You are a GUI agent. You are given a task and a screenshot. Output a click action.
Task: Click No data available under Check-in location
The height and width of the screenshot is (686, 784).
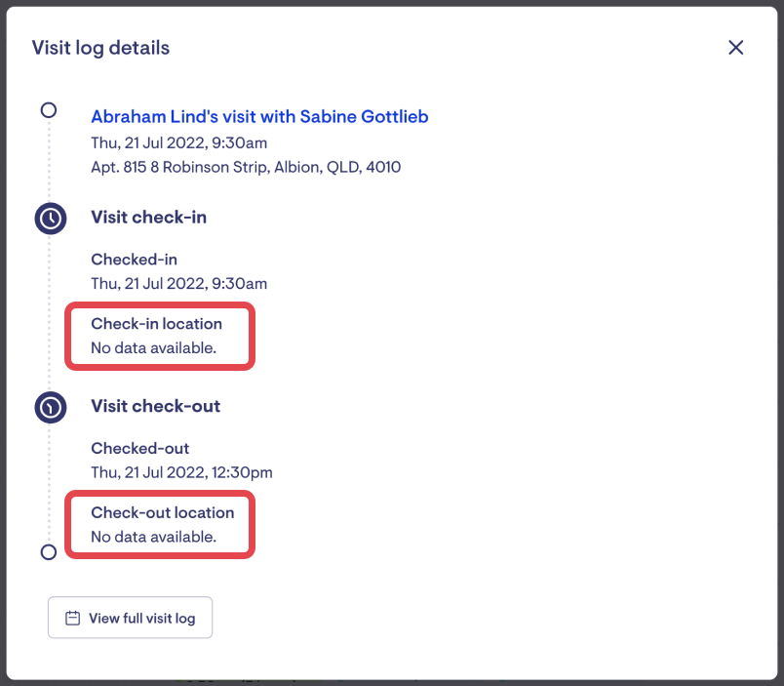(x=153, y=347)
